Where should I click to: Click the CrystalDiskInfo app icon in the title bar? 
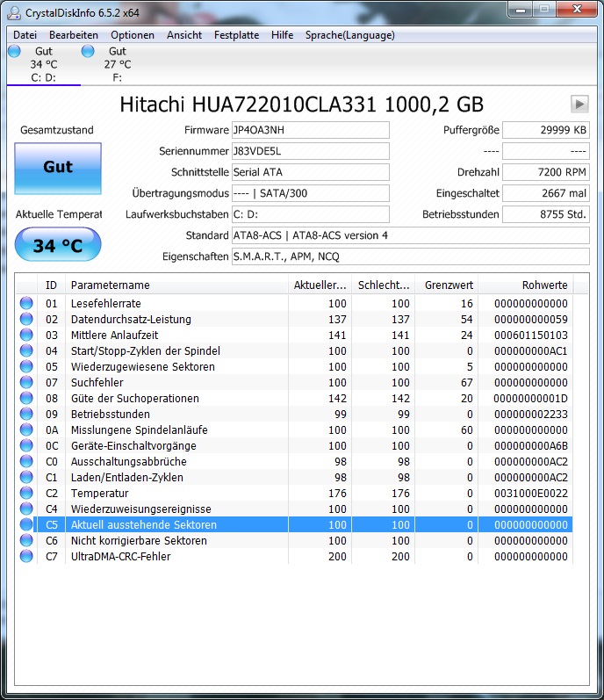(14, 12)
